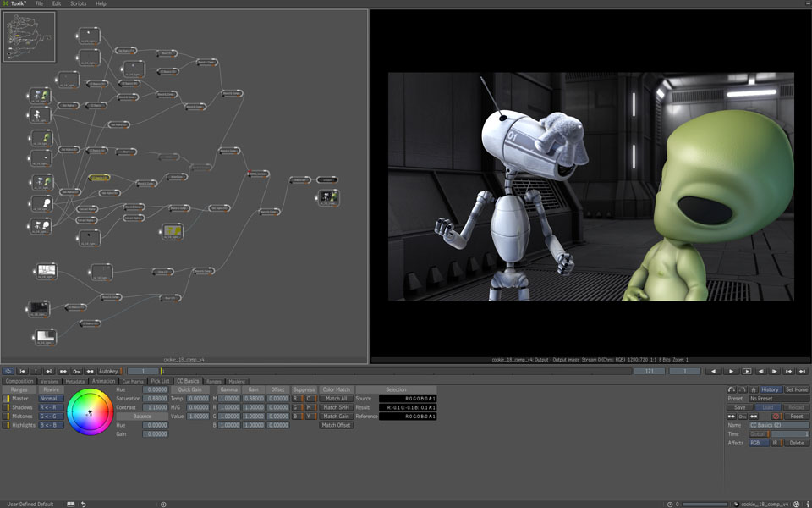Open the Rewire Normal dropdown

pos(51,399)
